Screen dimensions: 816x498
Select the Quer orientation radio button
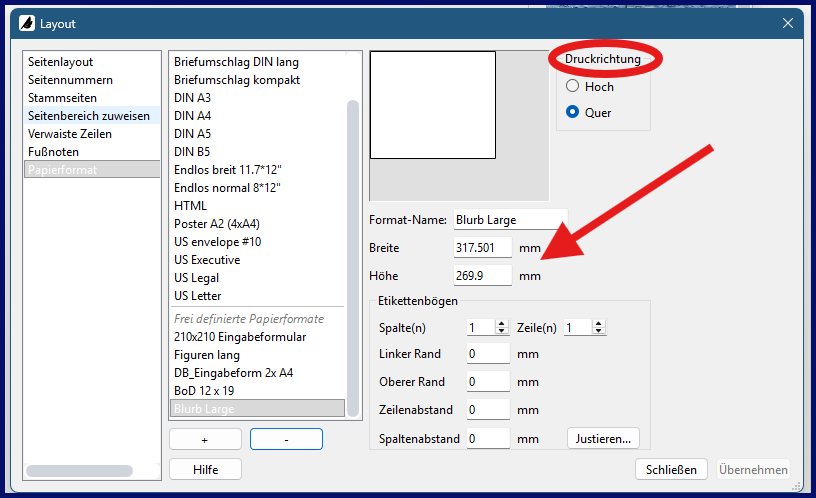[x=572, y=113]
